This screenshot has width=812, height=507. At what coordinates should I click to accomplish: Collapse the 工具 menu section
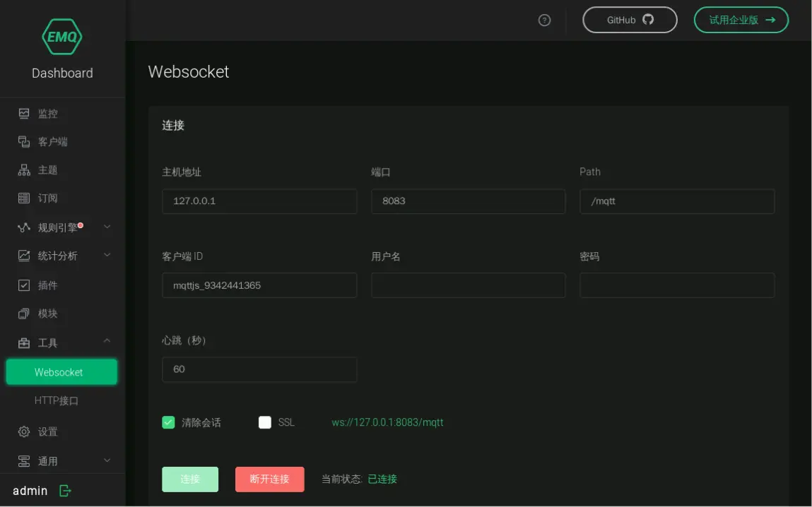click(107, 342)
